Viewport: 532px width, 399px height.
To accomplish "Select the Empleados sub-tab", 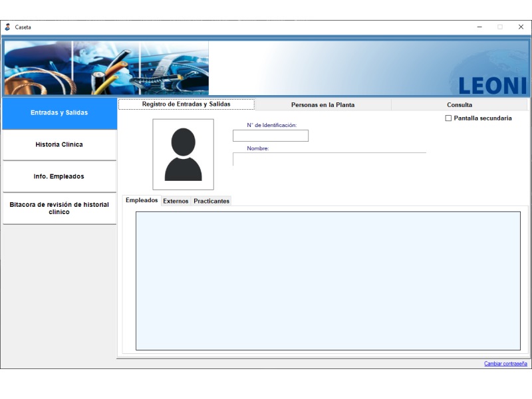I will [x=142, y=201].
